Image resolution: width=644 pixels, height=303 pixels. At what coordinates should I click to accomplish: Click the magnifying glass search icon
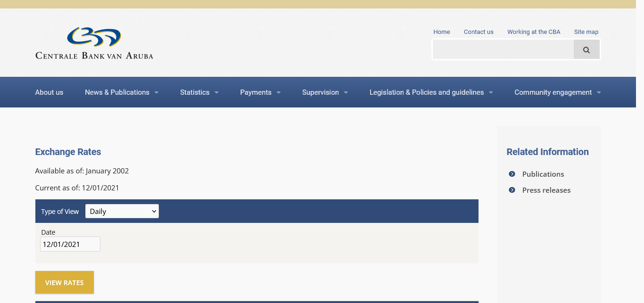586,49
